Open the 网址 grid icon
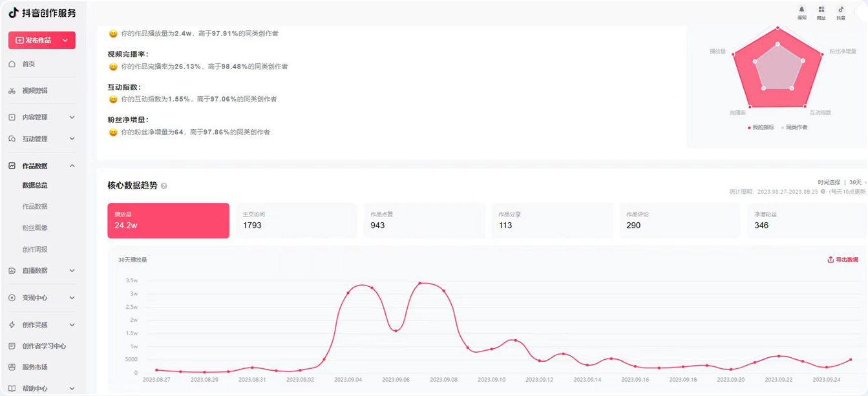The image size is (868, 396). (821, 10)
